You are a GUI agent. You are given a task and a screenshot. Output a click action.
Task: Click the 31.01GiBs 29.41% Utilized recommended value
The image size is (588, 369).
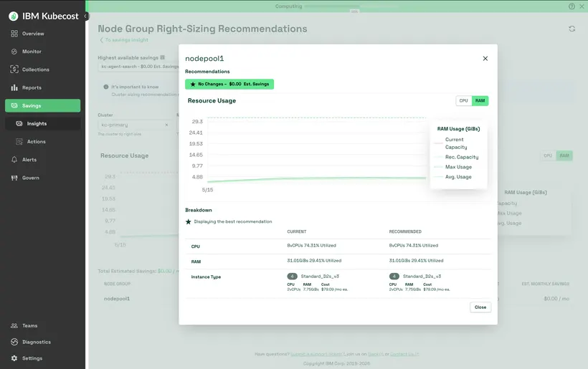416,261
